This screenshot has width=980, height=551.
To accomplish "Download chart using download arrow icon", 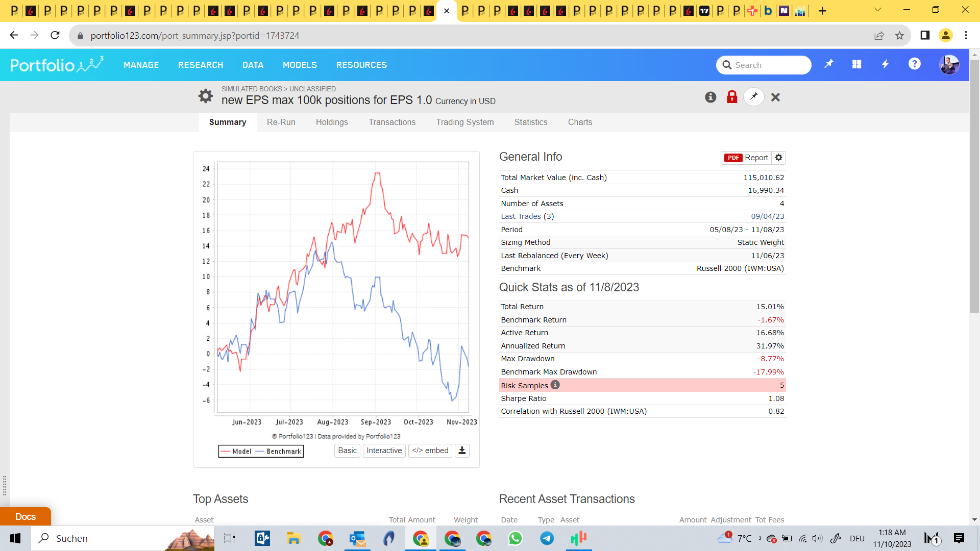I will click(462, 450).
